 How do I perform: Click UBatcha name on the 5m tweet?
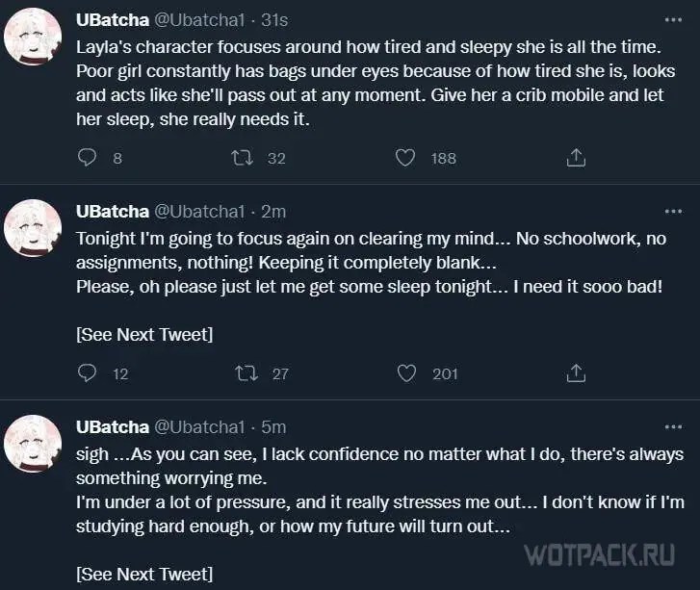(112, 427)
